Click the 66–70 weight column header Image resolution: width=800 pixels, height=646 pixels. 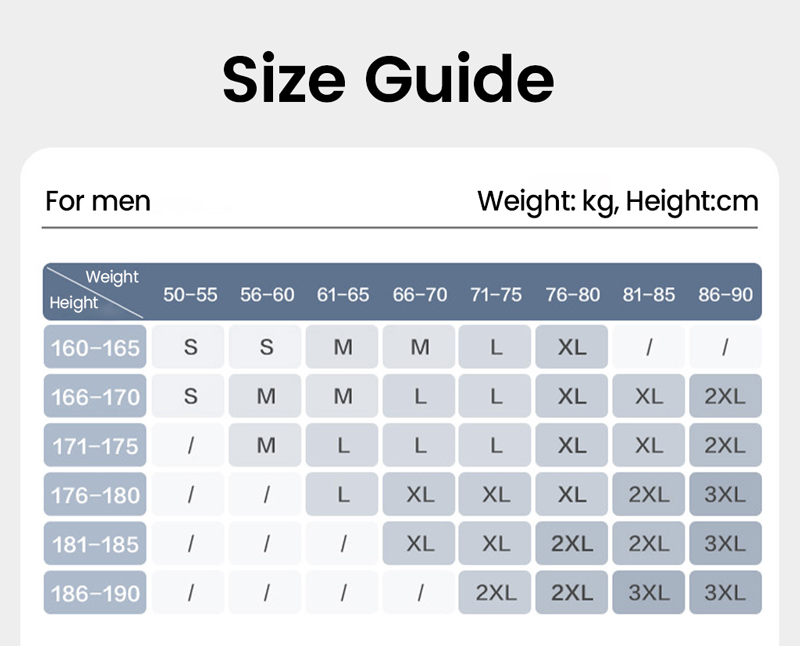[420, 295]
